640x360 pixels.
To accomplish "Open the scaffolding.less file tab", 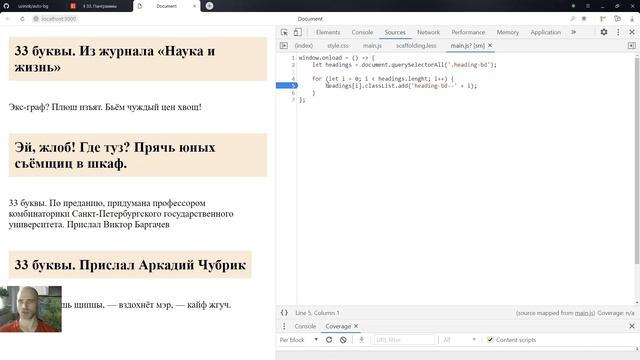I will coord(416,46).
